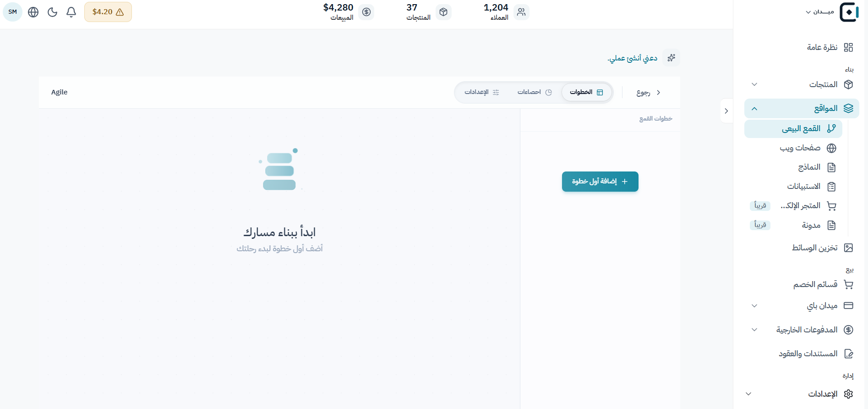Open the language globe icon
868x409 pixels.
33,12
